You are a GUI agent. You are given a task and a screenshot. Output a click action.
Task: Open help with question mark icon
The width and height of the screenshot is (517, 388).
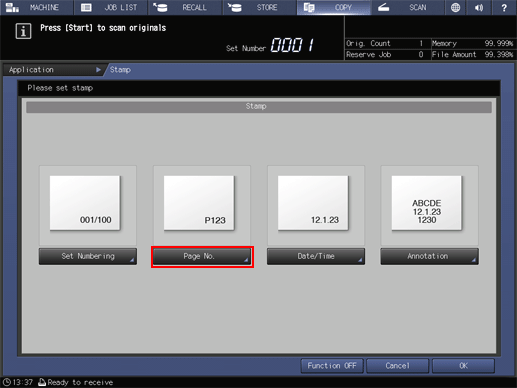pyautogui.click(x=504, y=7)
